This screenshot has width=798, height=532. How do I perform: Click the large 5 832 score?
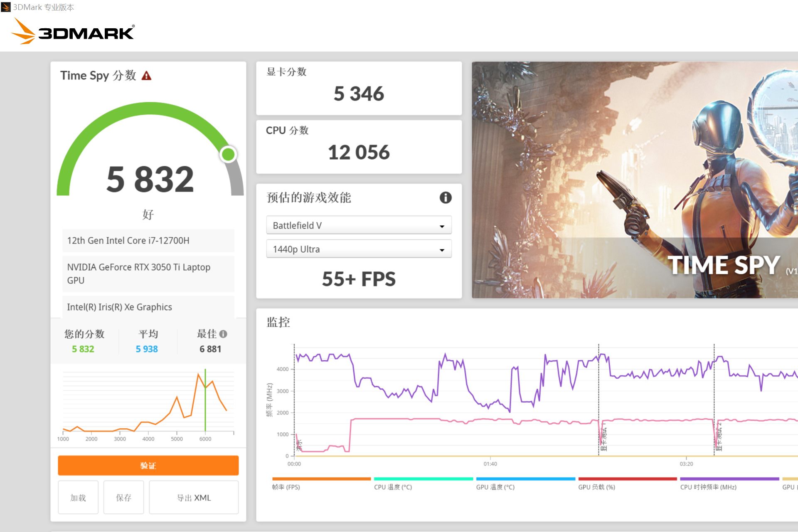point(150,179)
